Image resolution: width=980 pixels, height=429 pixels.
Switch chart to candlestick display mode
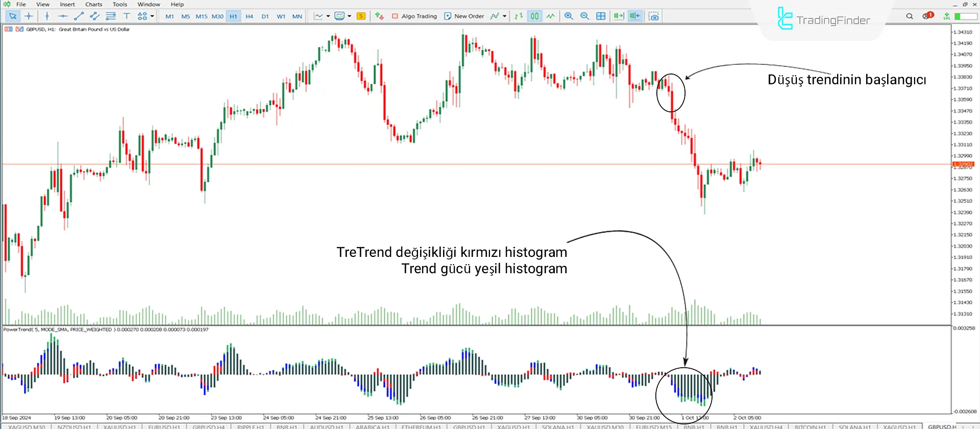[x=534, y=16]
